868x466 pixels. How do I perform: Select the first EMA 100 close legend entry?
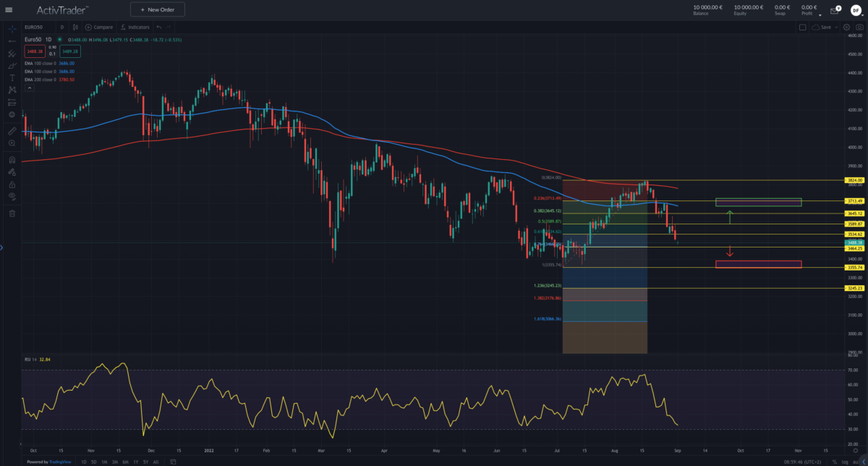click(49, 63)
